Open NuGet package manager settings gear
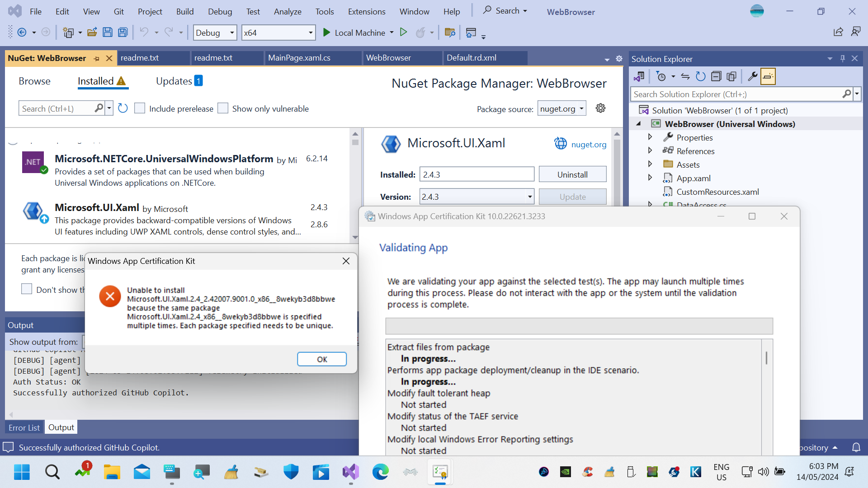The width and height of the screenshot is (868, 488). 600,108
